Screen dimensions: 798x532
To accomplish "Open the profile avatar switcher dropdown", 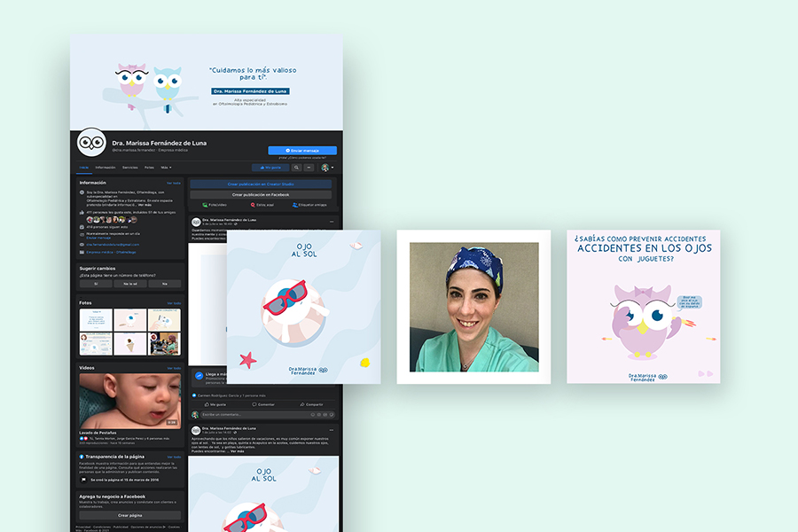I will [x=326, y=167].
